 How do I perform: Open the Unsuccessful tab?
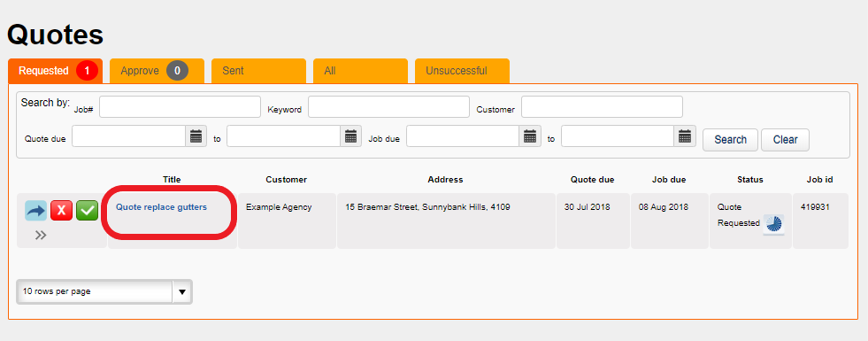[x=462, y=71]
